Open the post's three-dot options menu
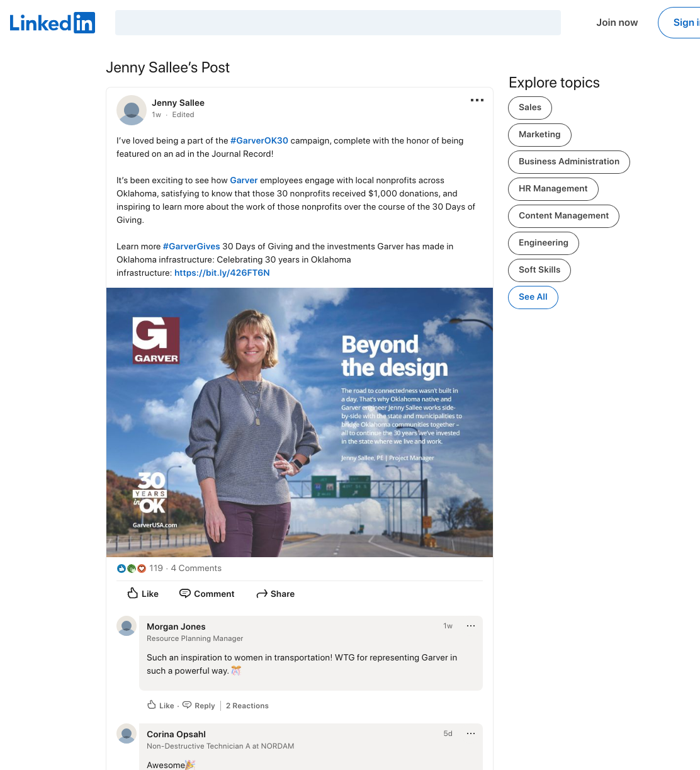 [477, 100]
